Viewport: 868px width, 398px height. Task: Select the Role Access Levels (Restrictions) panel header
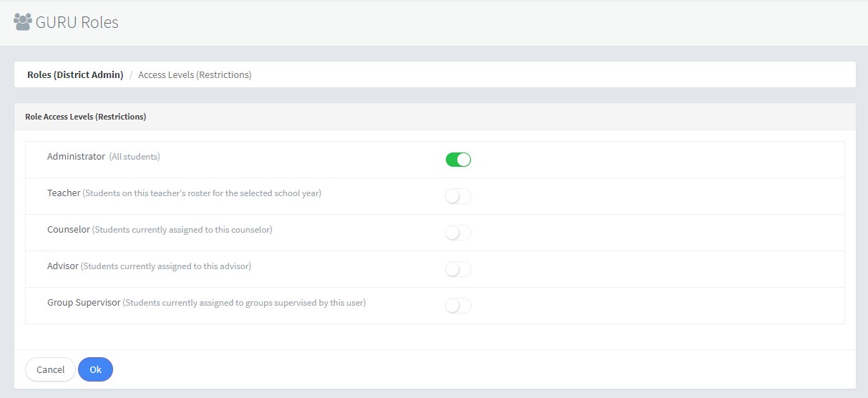[86, 116]
